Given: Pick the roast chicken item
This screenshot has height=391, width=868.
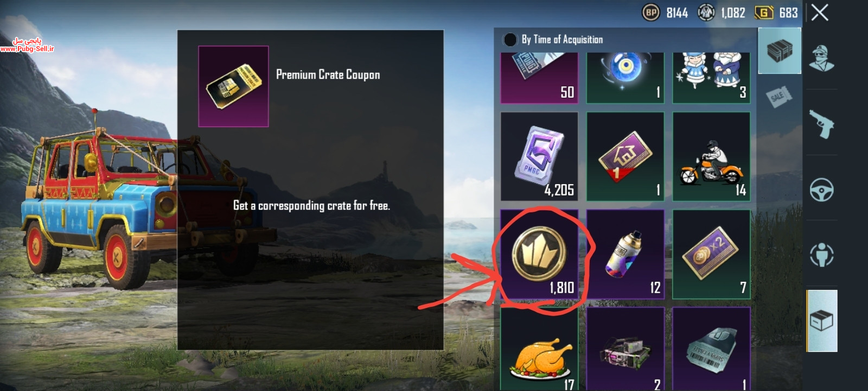Looking at the screenshot, I should [539, 349].
